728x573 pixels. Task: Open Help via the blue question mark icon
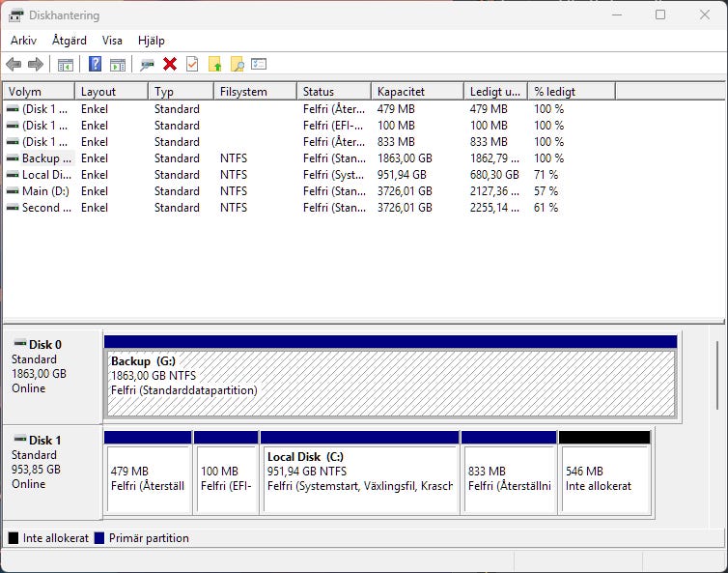tap(96, 65)
